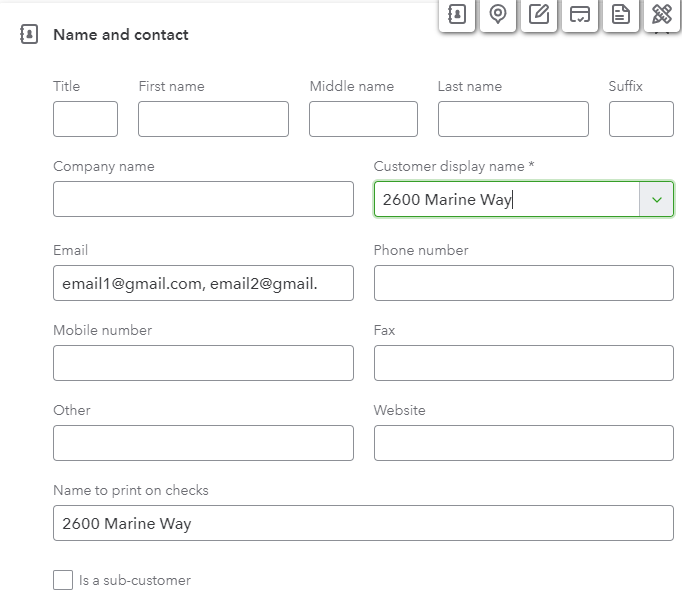Click the Name and contact section icon
The width and height of the screenshot is (682, 616).
[x=29, y=34]
